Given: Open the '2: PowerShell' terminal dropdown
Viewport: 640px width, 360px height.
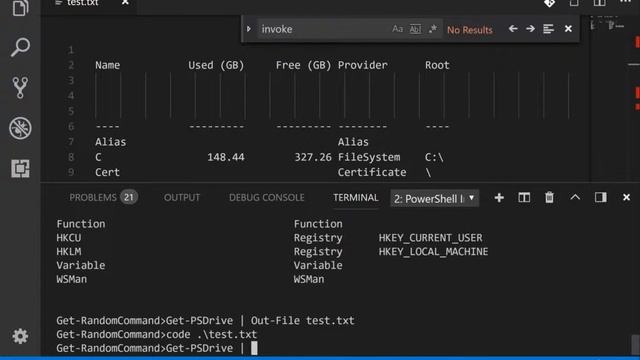Looking at the screenshot, I should pos(434,198).
